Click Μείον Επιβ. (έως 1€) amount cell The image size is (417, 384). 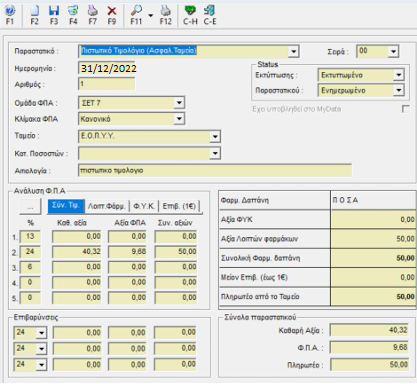(x=373, y=277)
